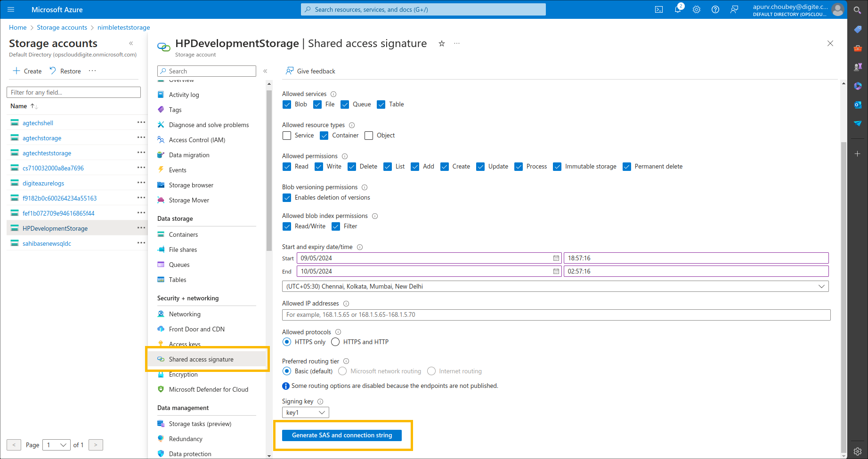This screenshot has width=868, height=459.
Task: Open the Storage browser
Action: (x=191, y=185)
